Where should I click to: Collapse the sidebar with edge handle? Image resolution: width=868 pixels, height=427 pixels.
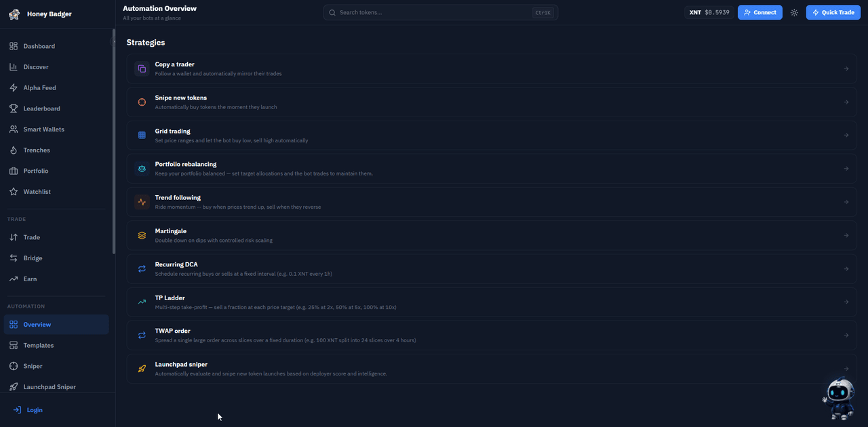coord(113,42)
